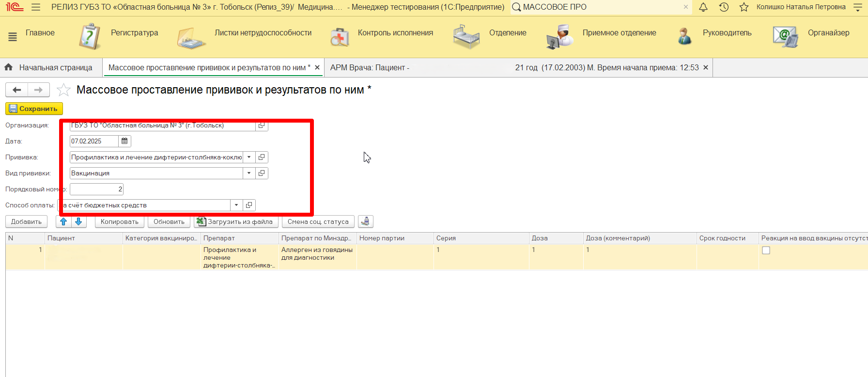Click the favorites star in title bar
The height and width of the screenshot is (377, 868).
pyautogui.click(x=744, y=7)
